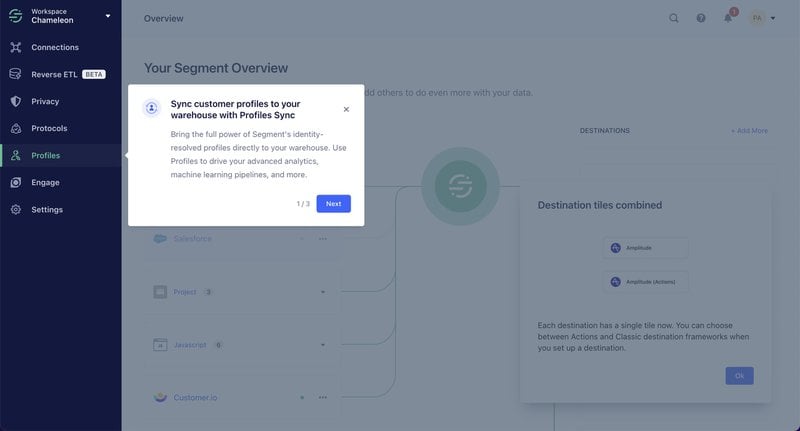Click the Engage sidebar icon

[x=15, y=182]
